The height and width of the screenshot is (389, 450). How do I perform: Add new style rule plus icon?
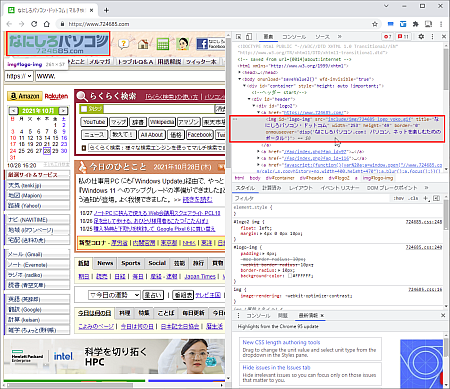(426, 198)
